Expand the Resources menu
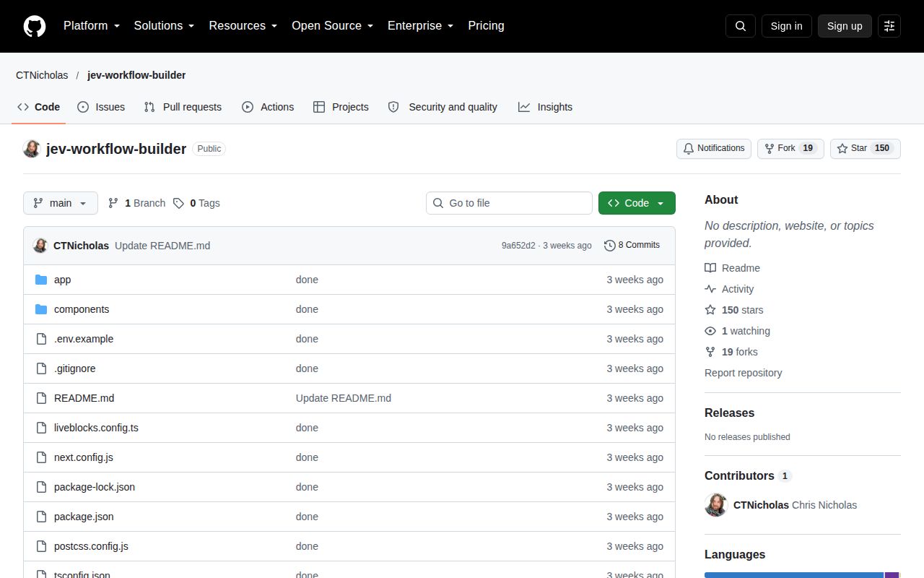This screenshot has width=924, height=578. (x=243, y=26)
